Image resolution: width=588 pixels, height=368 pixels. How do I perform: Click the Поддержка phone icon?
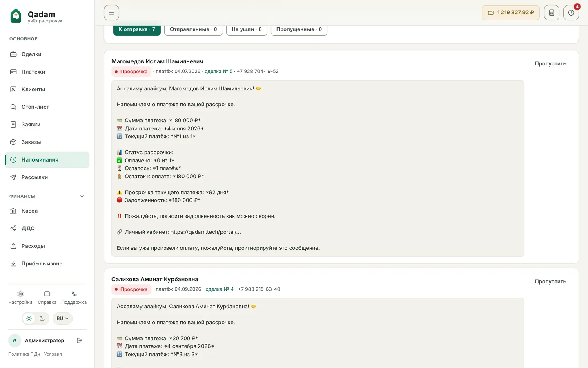pyautogui.click(x=74, y=294)
